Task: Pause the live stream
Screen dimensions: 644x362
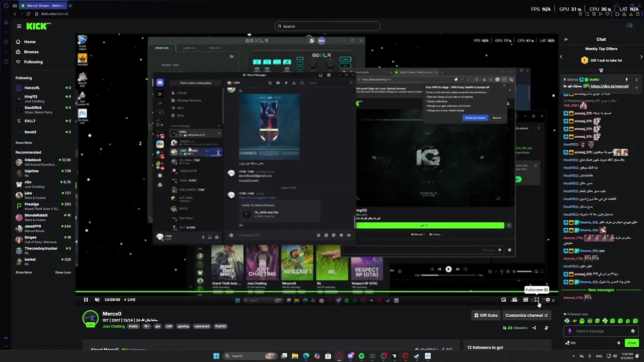Action: click(86, 300)
